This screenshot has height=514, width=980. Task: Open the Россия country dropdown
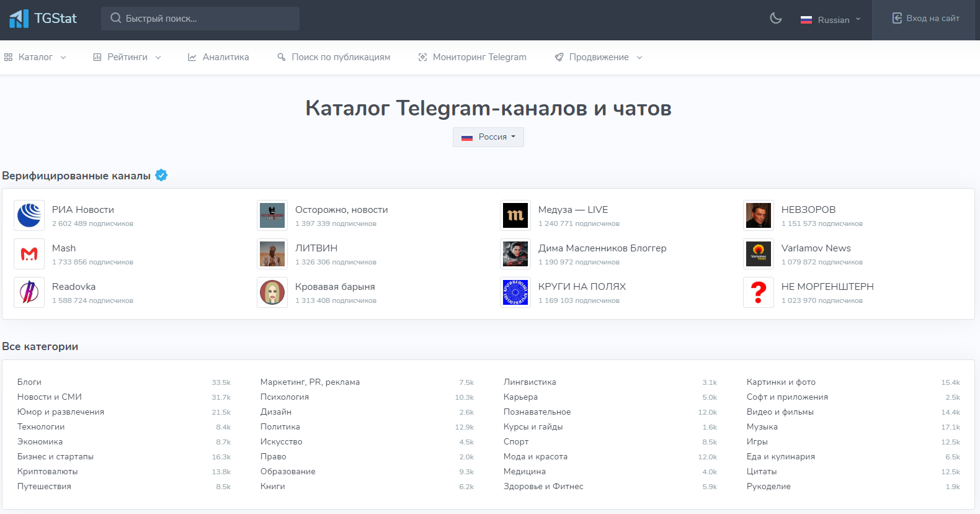pyautogui.click(x=488, y=137)
